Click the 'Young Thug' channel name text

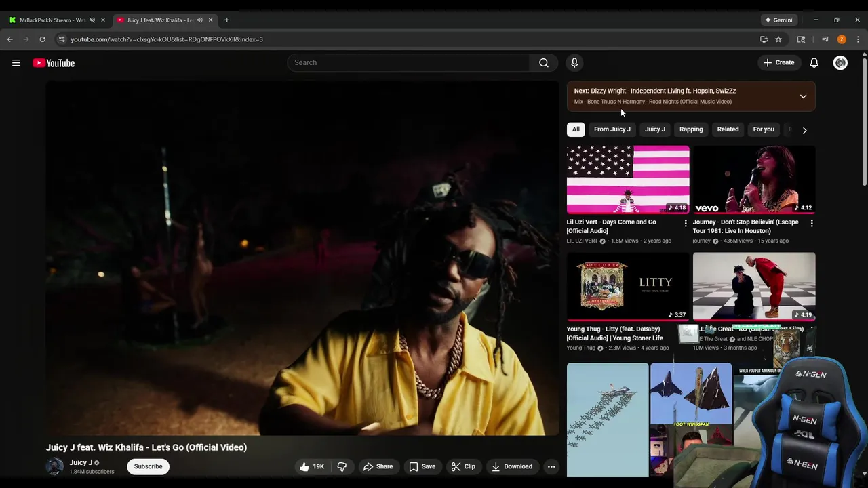point(581,348)
